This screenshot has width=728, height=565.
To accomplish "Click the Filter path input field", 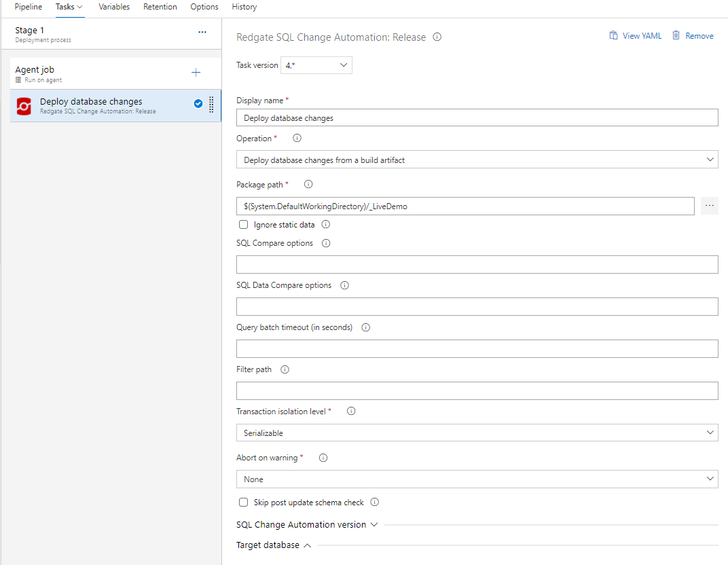I will (x=477, y=390).
